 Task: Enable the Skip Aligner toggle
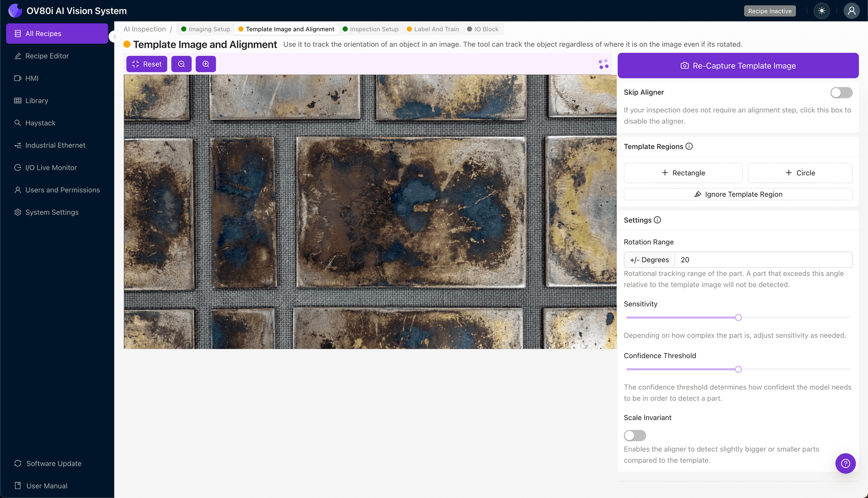[x=841, y=92]
